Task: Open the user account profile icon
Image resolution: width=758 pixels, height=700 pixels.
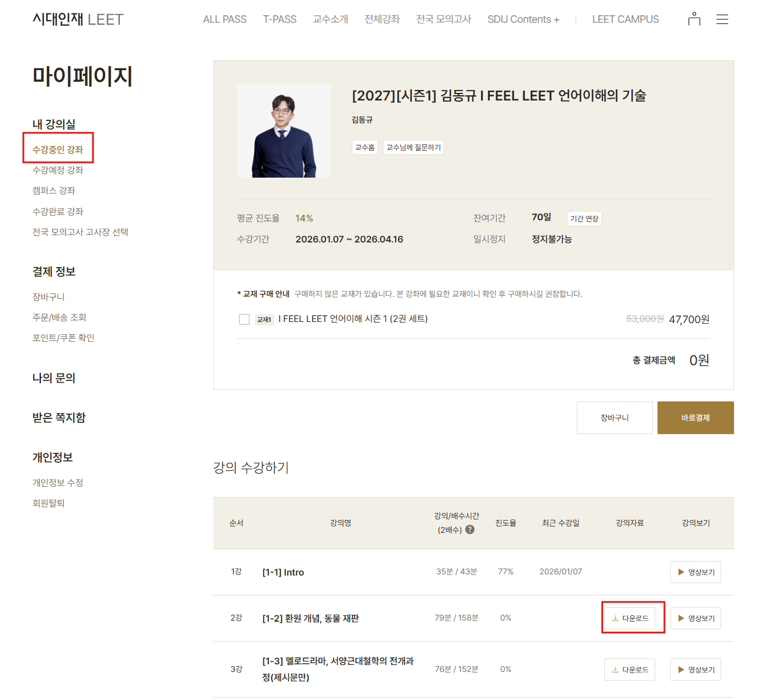Action: click(x=694, y=19)
